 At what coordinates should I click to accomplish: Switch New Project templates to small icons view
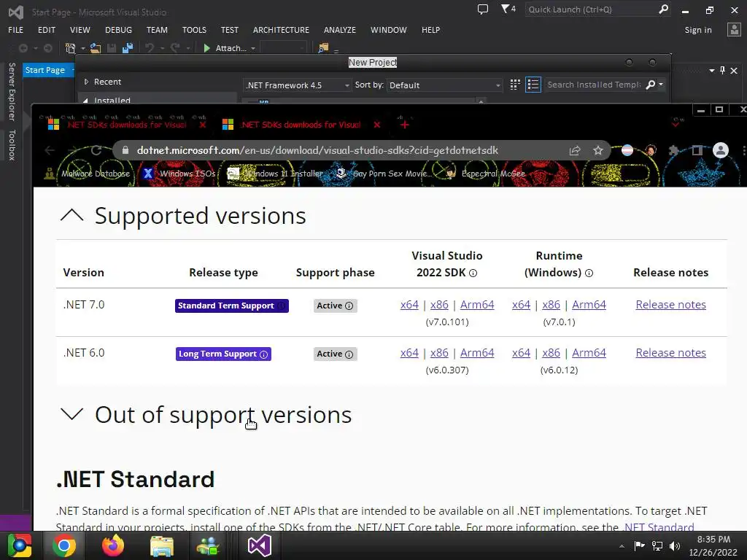pos(515,85)
